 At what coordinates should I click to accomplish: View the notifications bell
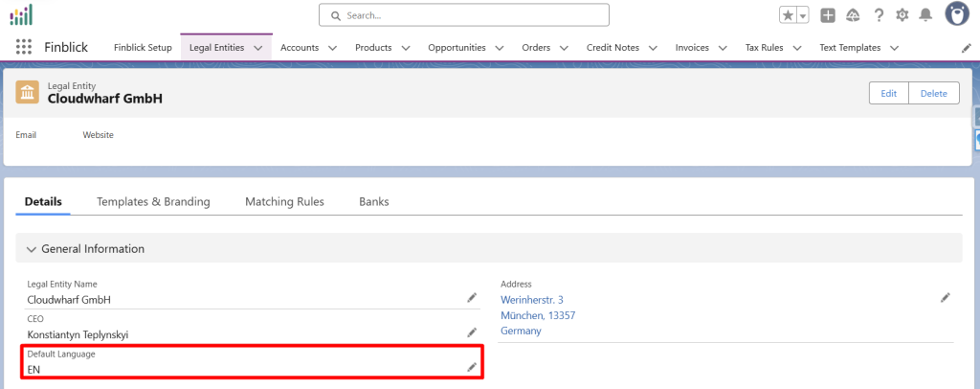[925, 15]
